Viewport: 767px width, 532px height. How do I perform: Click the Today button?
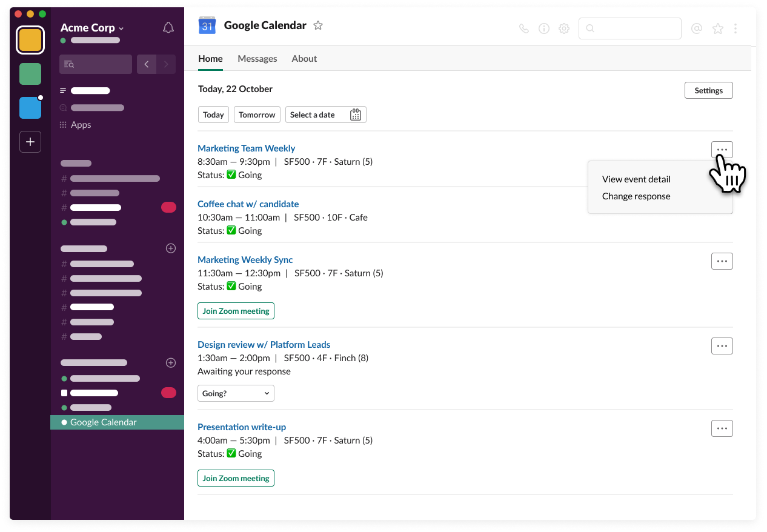[x=213, y=115]
